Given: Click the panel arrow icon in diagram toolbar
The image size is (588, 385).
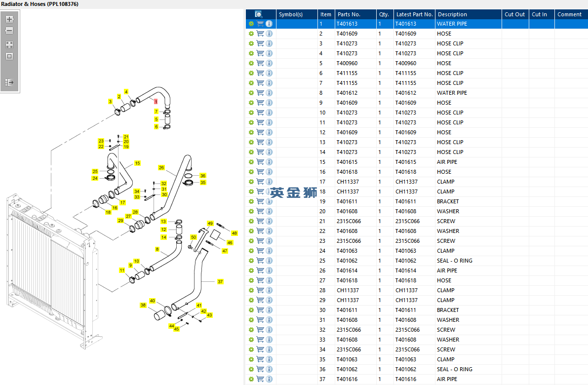Looking at the screenshot, I should coord(9,82).
